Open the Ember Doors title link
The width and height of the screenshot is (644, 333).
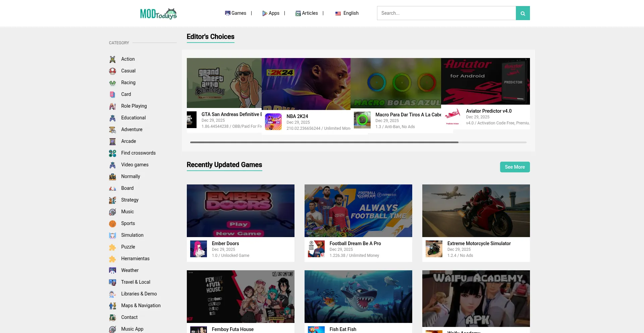click(225, 243)
